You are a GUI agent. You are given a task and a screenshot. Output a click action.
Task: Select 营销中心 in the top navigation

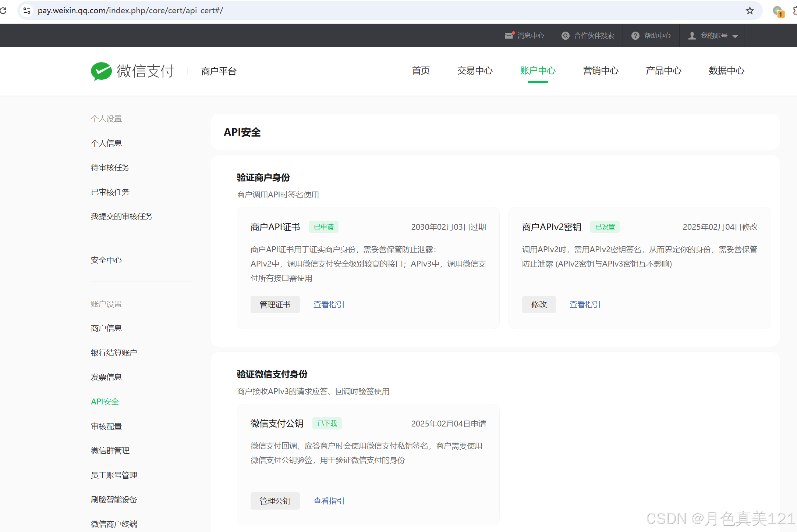(x=601, y=71)
